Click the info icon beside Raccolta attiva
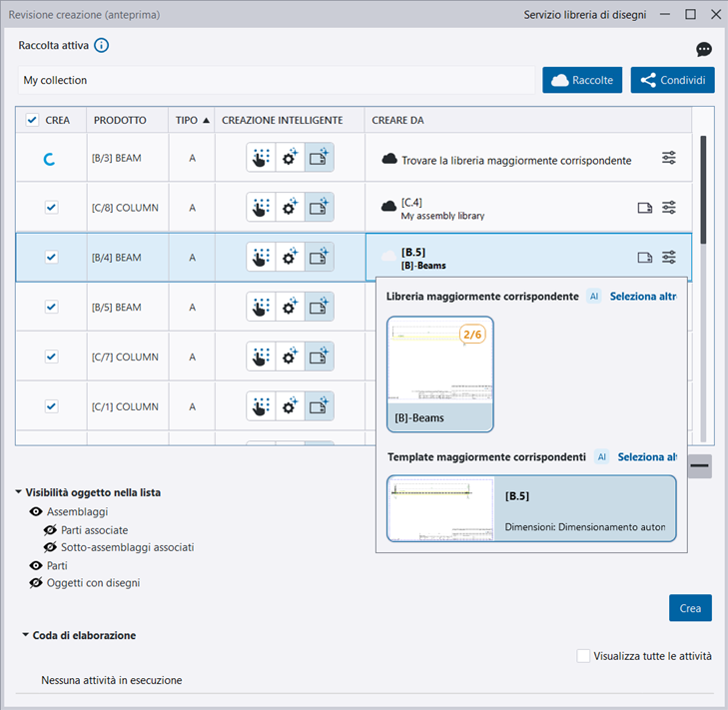 (101, 45)
